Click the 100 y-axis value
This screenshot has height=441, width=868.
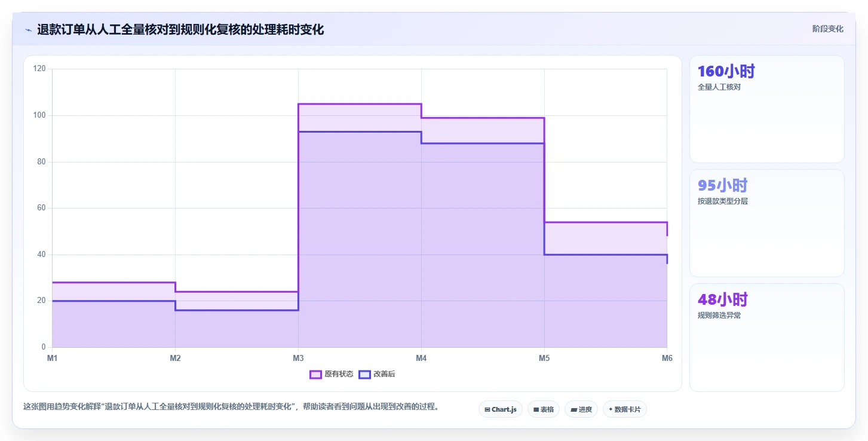tap(40, 115)
